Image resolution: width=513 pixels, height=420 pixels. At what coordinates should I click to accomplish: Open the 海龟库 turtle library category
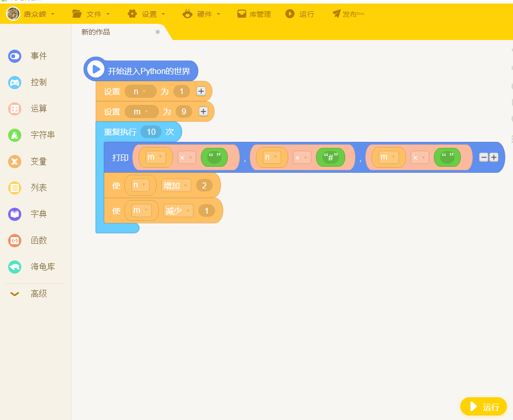[31, 267]
